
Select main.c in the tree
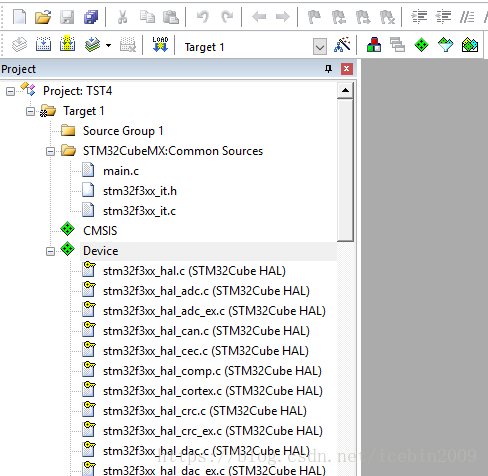pos(121,171)
